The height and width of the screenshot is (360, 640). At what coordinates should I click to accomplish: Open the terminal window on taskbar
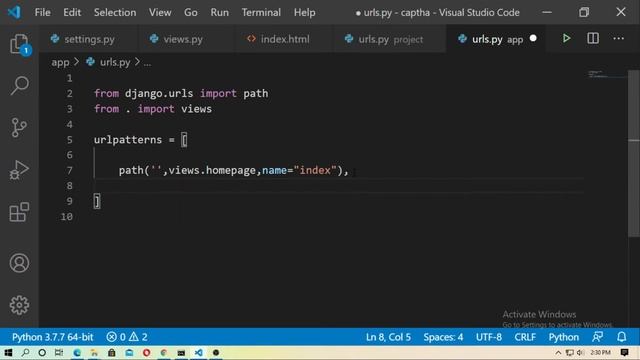(181, 353)
